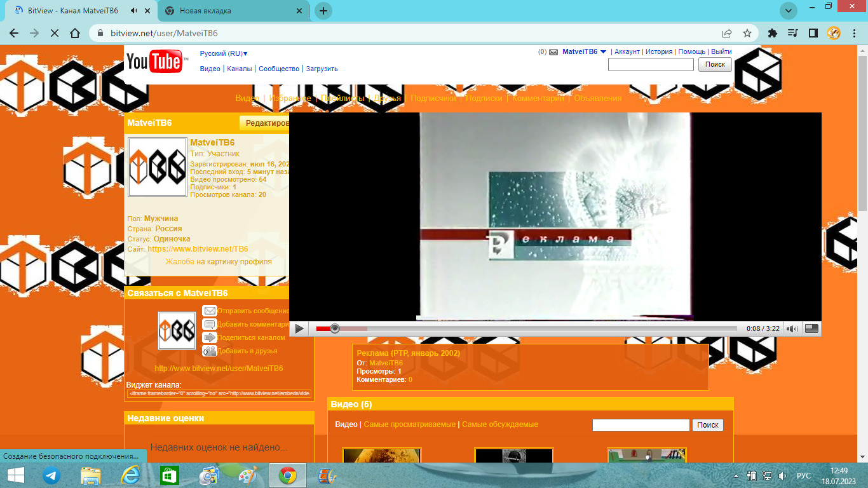
Task: Open the Аккаунт link
Action: click(x=627, y=52)
